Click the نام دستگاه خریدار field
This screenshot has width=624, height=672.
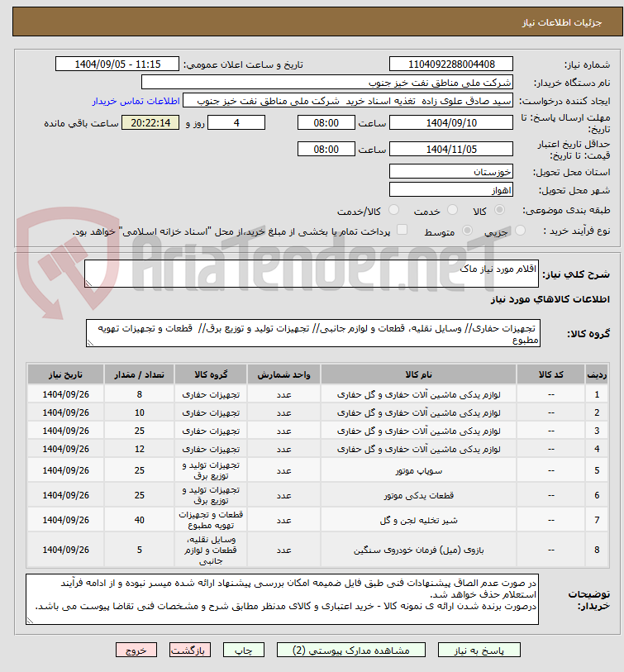[x=327, y=83]
